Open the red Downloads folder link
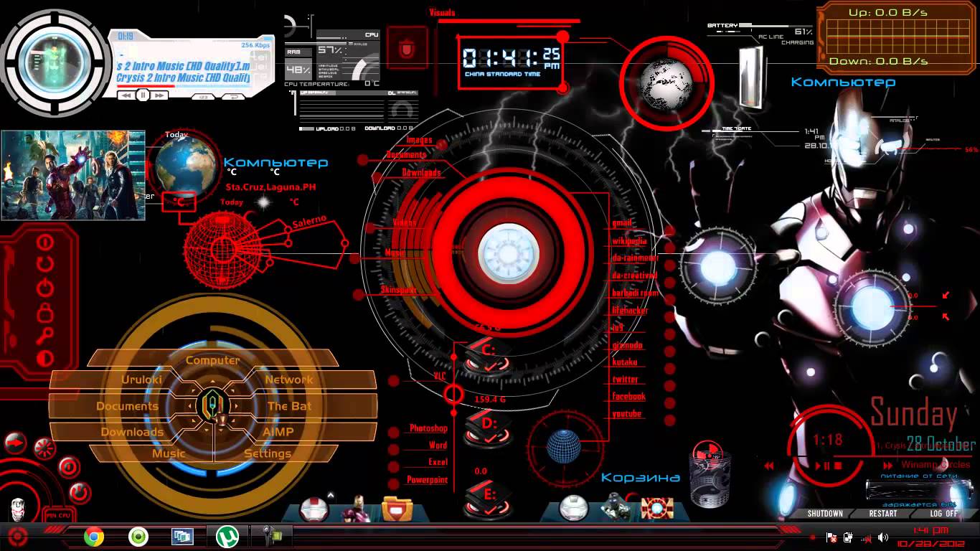Viewport: 980px width, 551px height. coord(421,173)
